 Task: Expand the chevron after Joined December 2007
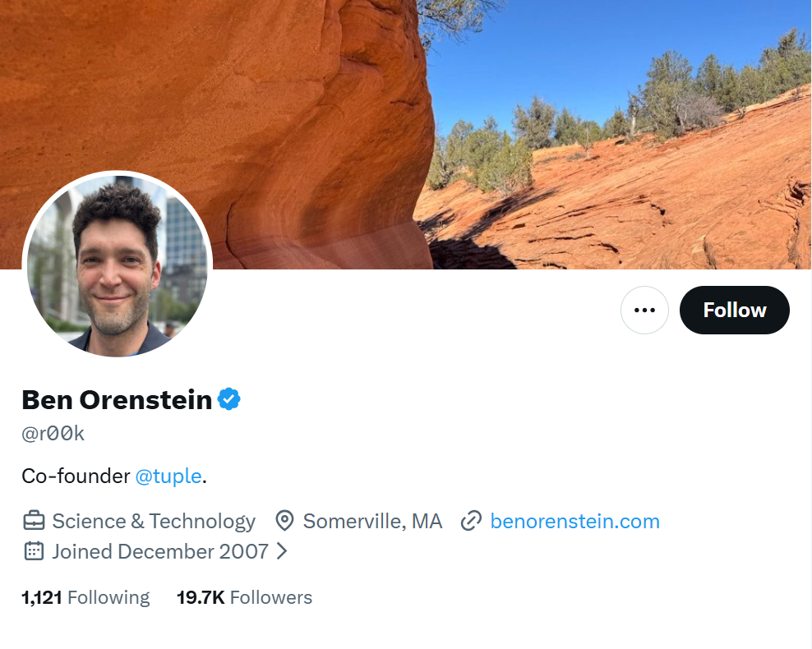[280, 551]
